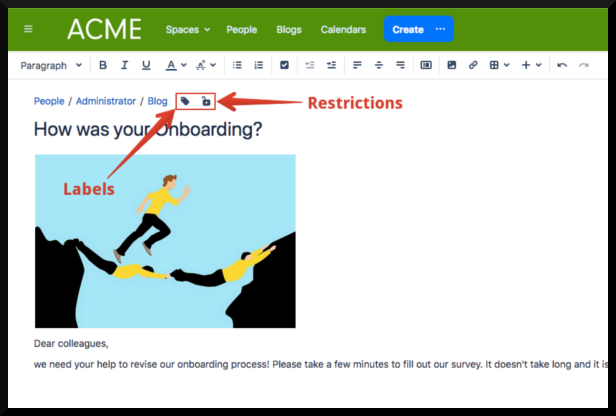Click the insert table icon
The height and width of the screenshot is (416, 616).
[x=494, y=65]
